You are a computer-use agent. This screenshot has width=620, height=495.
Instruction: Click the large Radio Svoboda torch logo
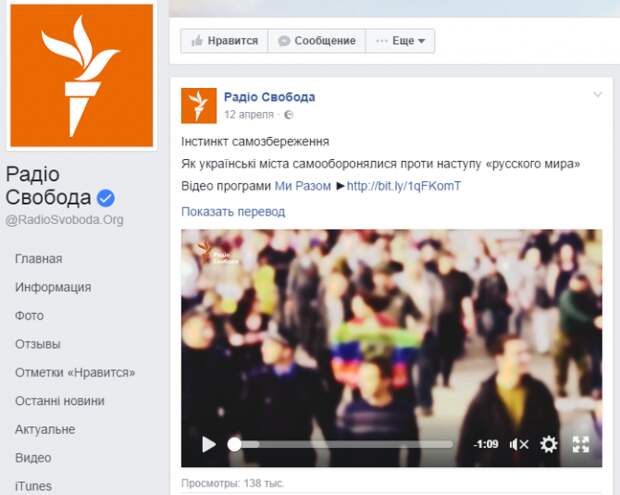click(82, 76)
